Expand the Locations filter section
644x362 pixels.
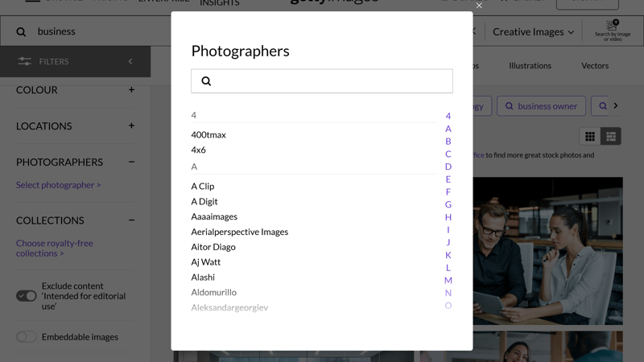(x=131, y=126)
